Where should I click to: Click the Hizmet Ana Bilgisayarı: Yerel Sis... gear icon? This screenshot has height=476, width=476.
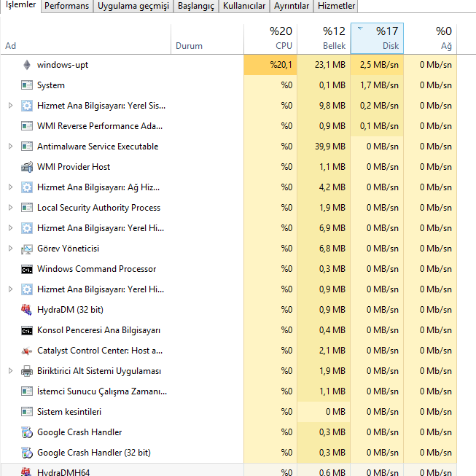[x=27, y=106]
